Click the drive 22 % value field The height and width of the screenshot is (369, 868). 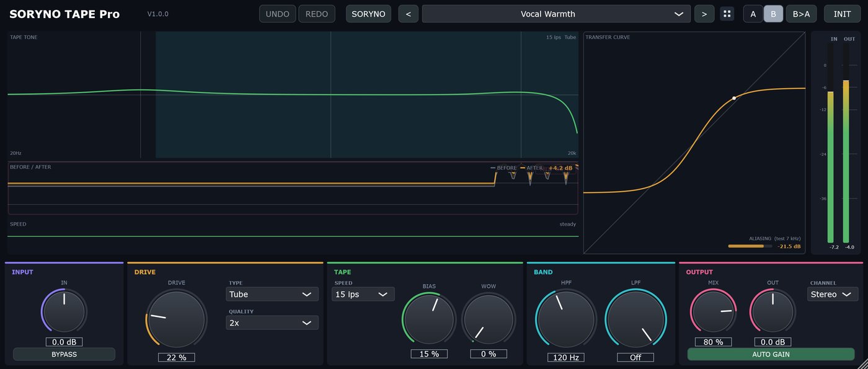point(176,357)
